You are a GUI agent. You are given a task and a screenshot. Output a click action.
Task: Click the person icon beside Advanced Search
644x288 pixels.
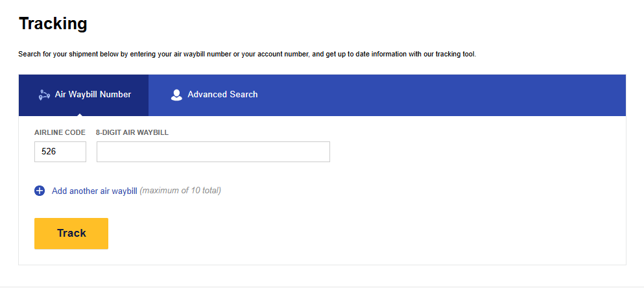tap(176, 95)
